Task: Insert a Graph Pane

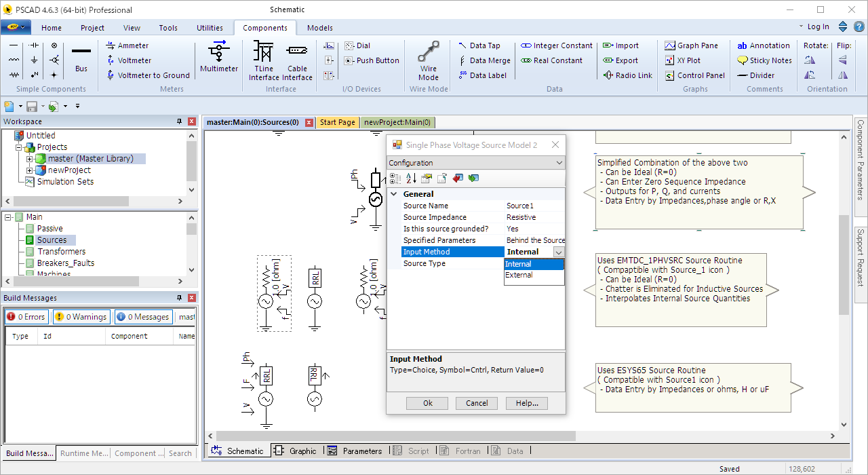Action: coord(691,45)
